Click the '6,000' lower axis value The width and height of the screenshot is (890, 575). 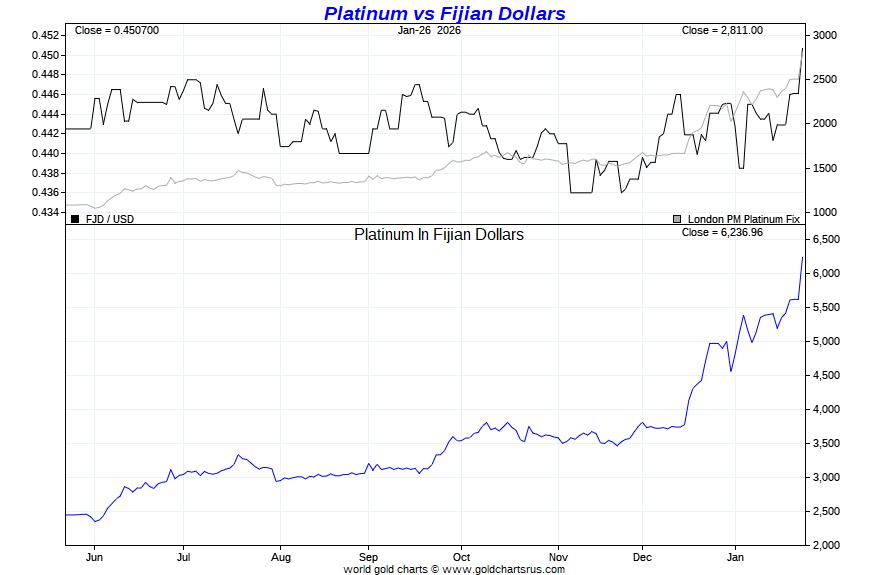click(x=826, y=274)
